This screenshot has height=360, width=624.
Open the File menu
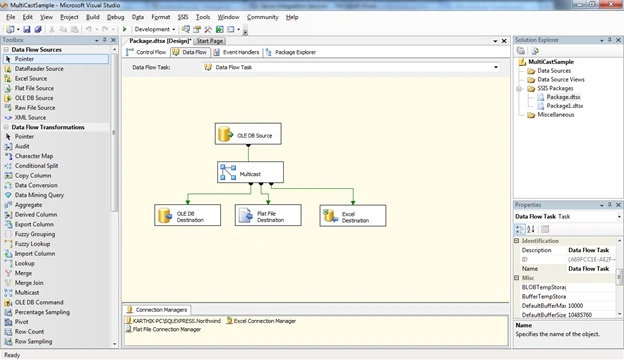(x=11, y=17)
